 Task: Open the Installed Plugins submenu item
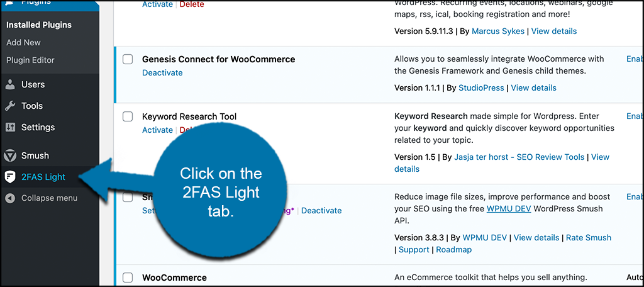[39, 25]
